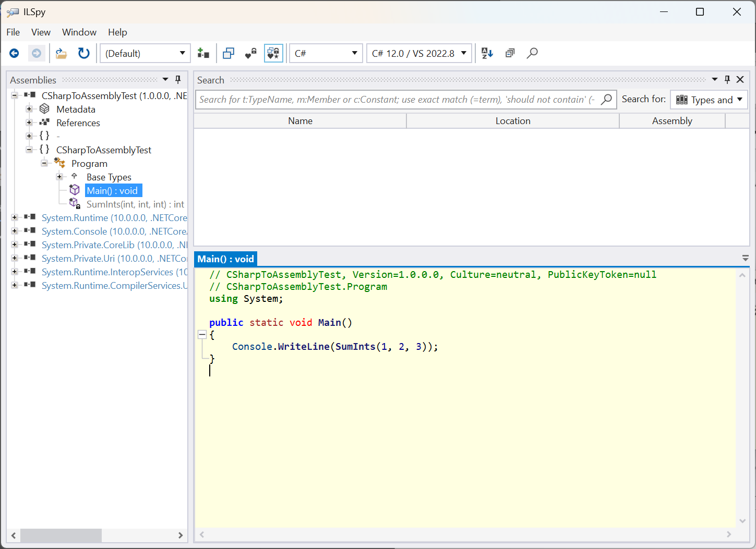
Task: Open the search pane magnifier icon
Action: tap(532, 53)
